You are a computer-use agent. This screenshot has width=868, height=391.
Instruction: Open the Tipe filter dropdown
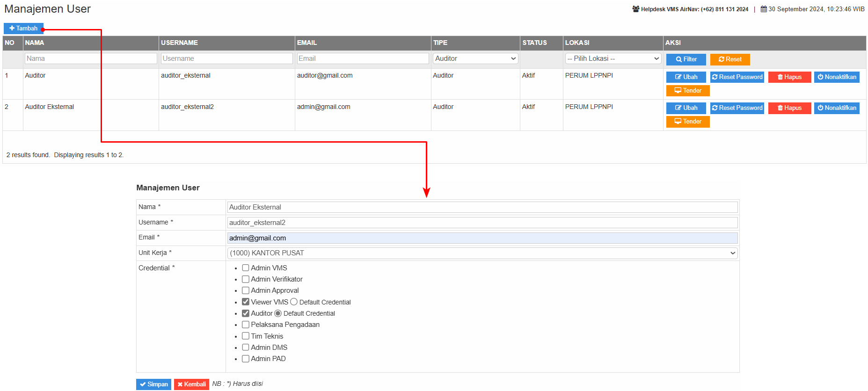pos(475,58)
